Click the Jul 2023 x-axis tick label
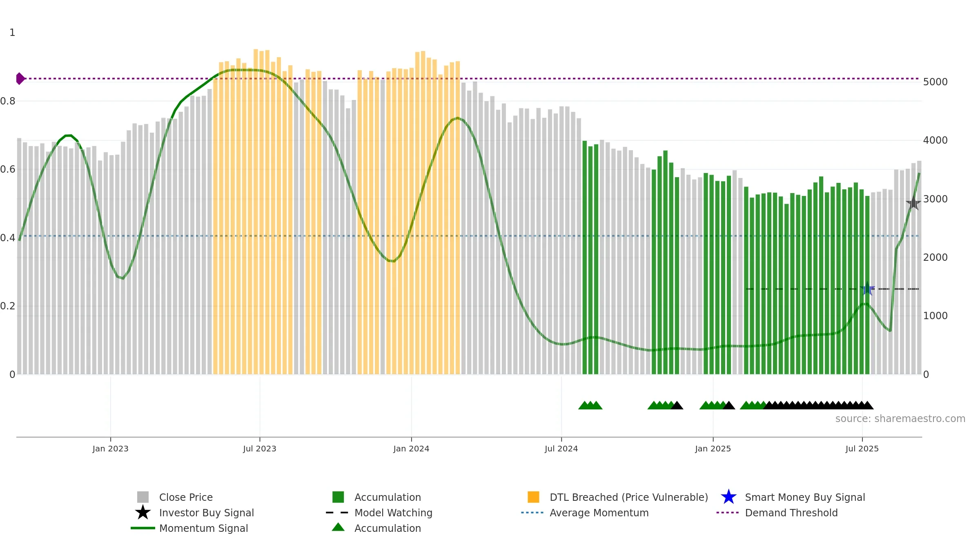The height and width of the screenshot is (551, 980). click(260, 449)
